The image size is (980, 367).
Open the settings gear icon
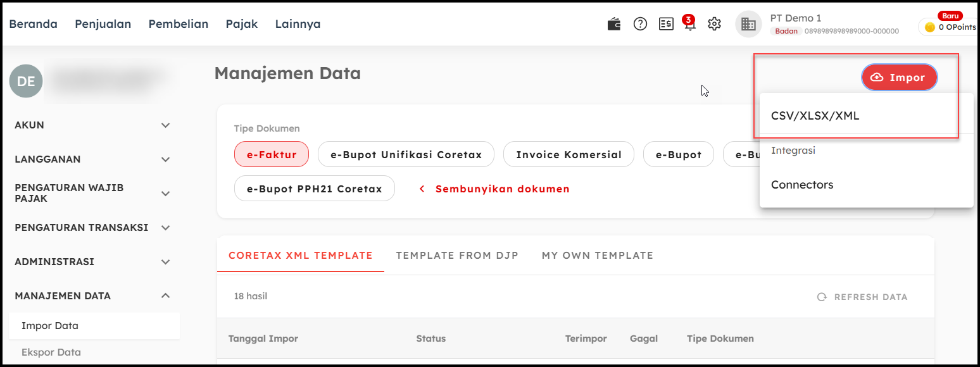pos(714,24)
